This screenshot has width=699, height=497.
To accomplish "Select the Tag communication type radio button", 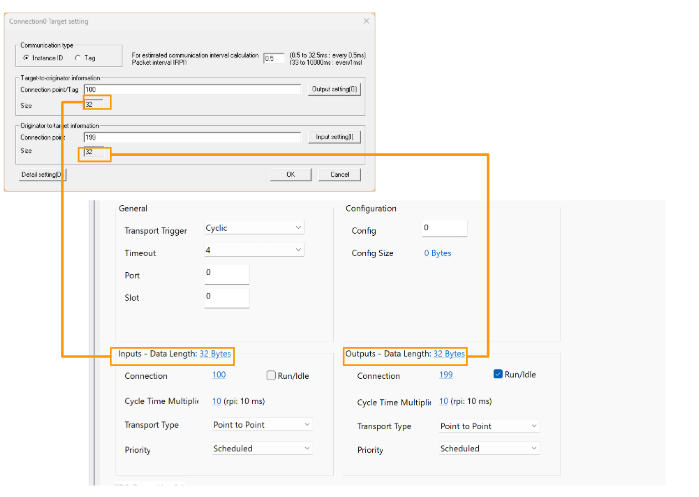I will [77, 56].
